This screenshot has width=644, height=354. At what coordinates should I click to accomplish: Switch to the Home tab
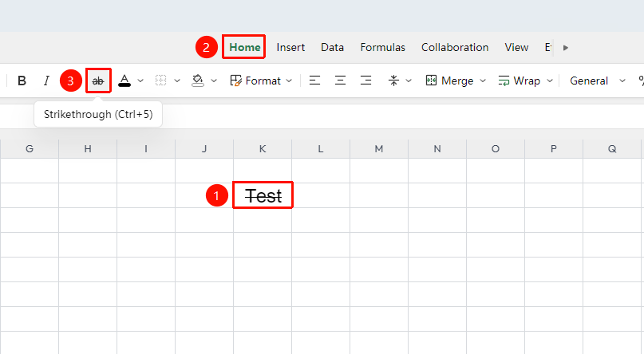click(x=245, y=47)
